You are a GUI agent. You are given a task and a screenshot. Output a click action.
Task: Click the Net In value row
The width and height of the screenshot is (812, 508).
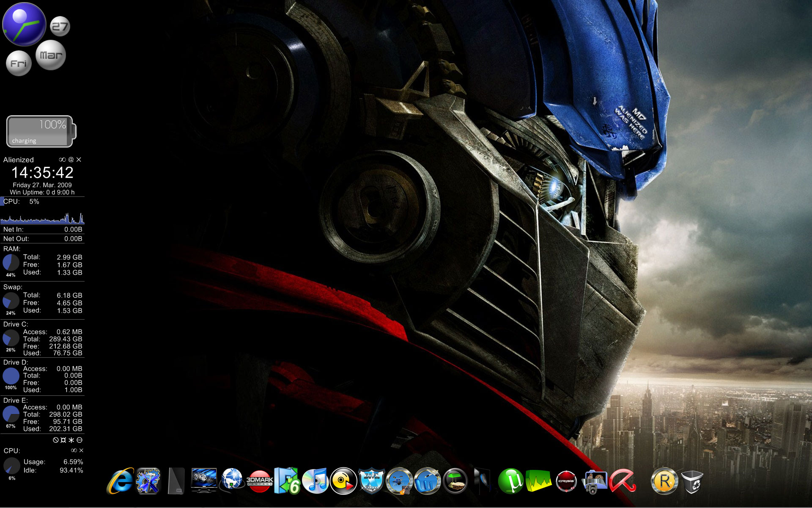click(42, 229)
